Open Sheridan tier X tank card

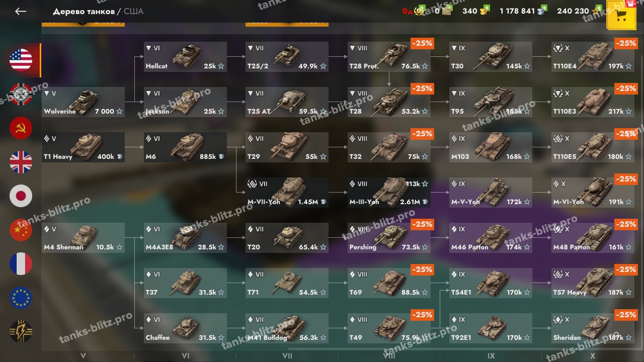point(593,328)
